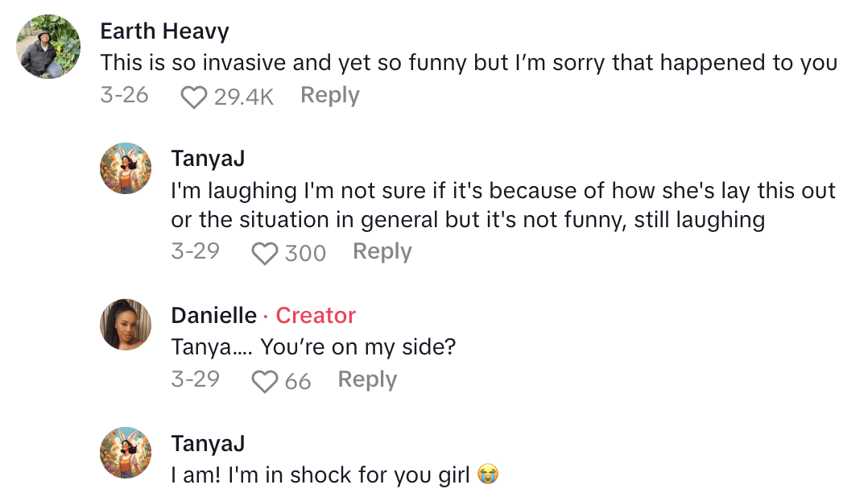Visit the Danielle creator username
This screenshot has width=868, height=493.
coord(214,316)
